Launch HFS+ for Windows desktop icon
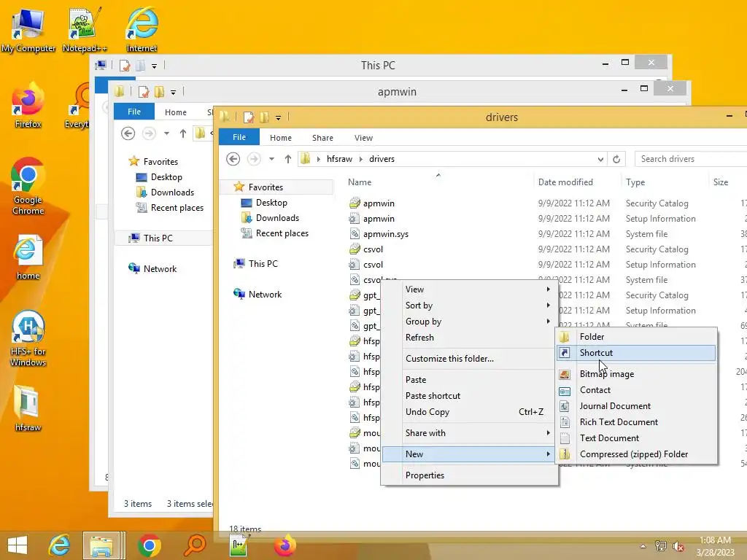 pyautogui.click(x=28, y=338)
